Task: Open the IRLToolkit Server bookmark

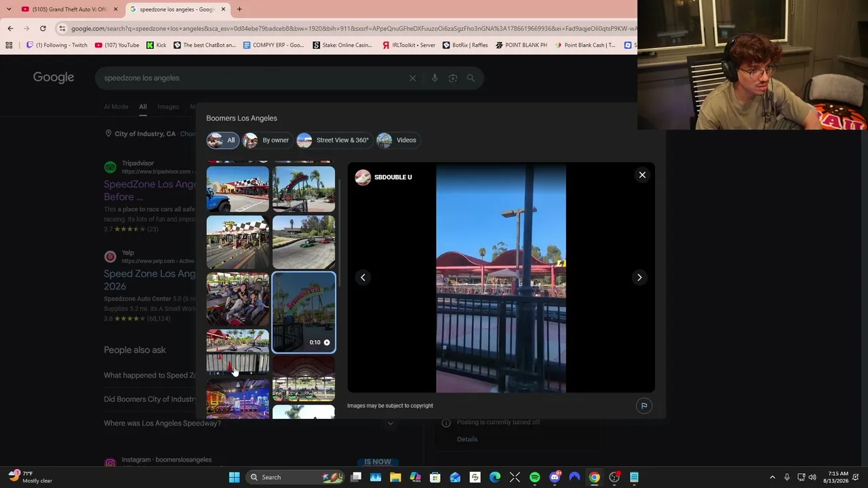Action: click(x=408, y=45)
